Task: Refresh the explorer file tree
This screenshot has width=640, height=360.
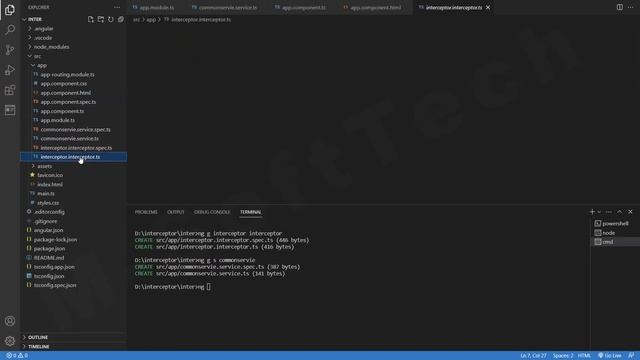Action: click(111, 19)
